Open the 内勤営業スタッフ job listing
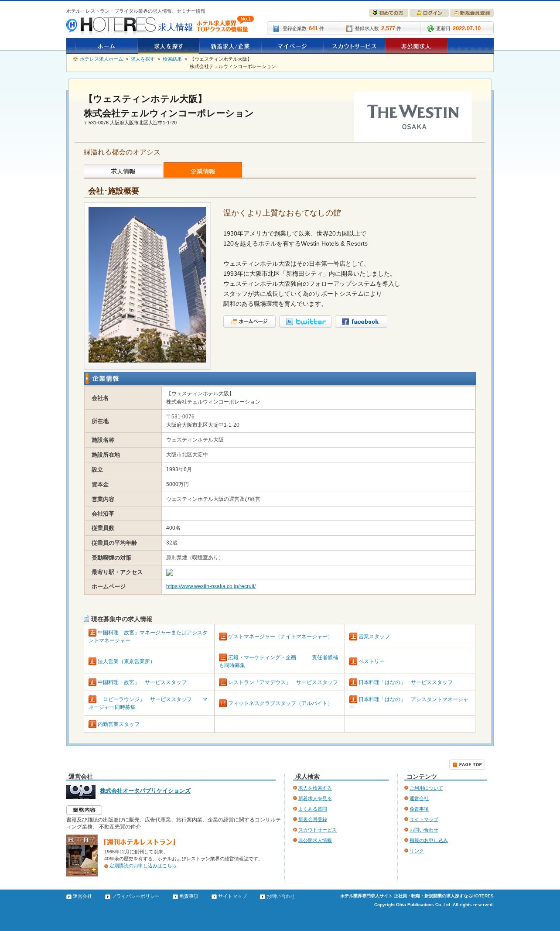560x931 pixels. [119, 724]
